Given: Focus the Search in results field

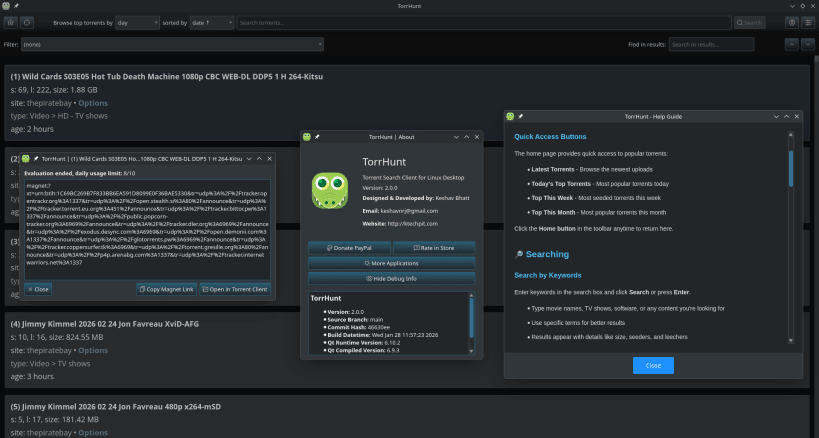Looking at the screenshot, I should click(x=711, y=44).
